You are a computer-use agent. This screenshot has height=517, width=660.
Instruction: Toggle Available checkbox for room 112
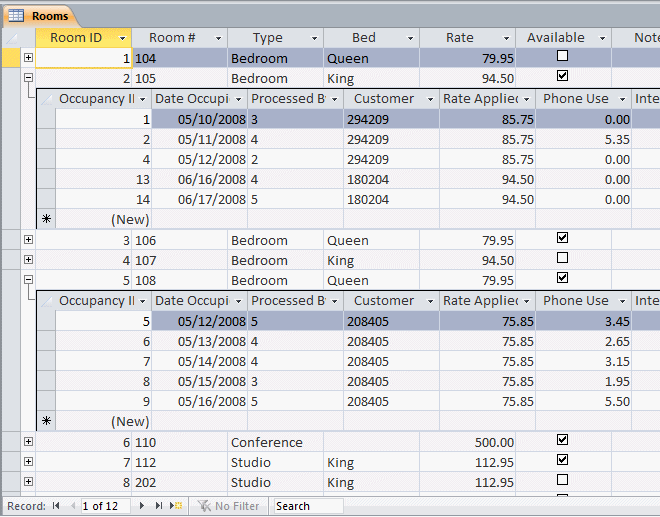(x=562, y=459)
